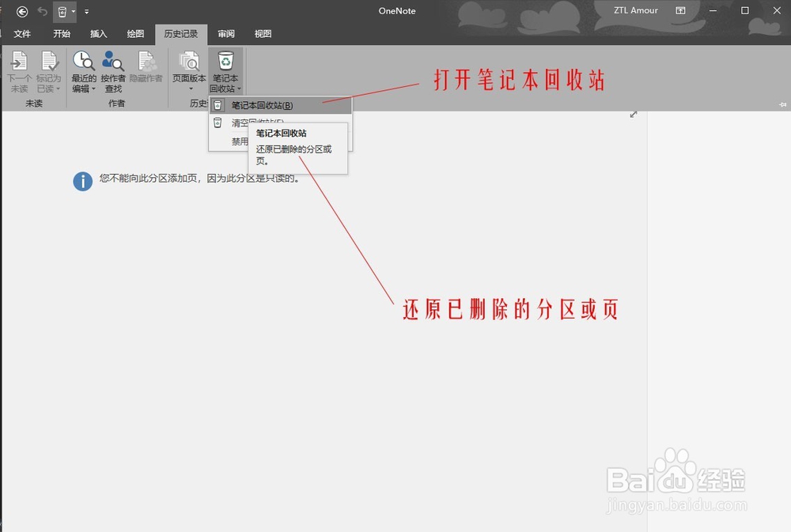Click recycle bin quick access icon
This screenshot has width=791, height=532.
tap(62, 11)
